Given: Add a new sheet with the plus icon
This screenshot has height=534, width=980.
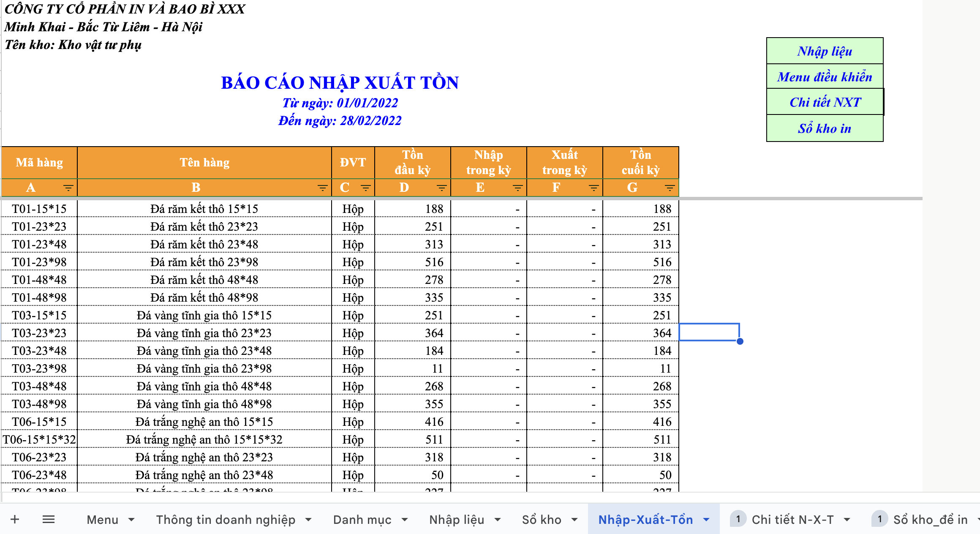Looking at the screenshot, I should 15,519.
